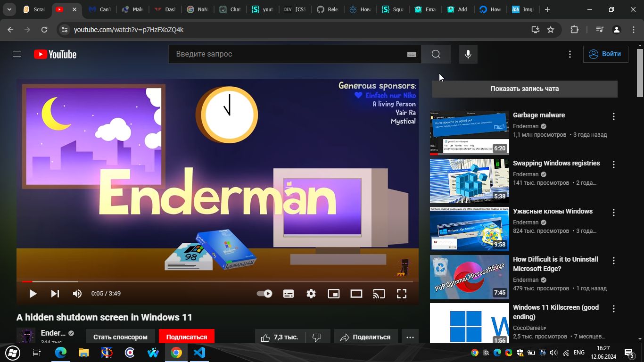Open Task View on taskbar
The height and width of the screenshot is (362, 644).
point(37,353)
